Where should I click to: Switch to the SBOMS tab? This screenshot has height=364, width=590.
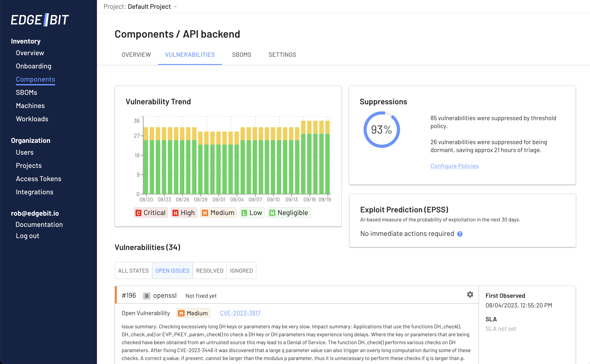[241, 55]
